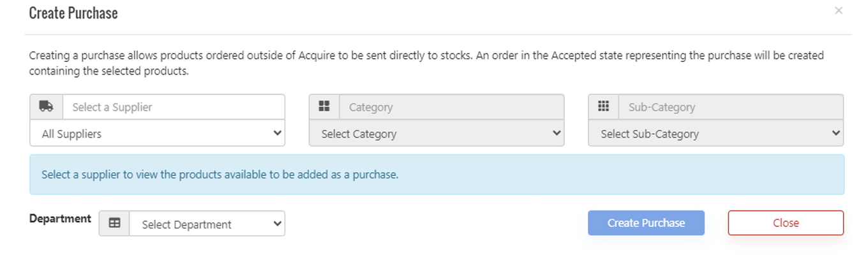Click into the Sub-Category text field
868x255 pixels.
click(x=731, y=107)
